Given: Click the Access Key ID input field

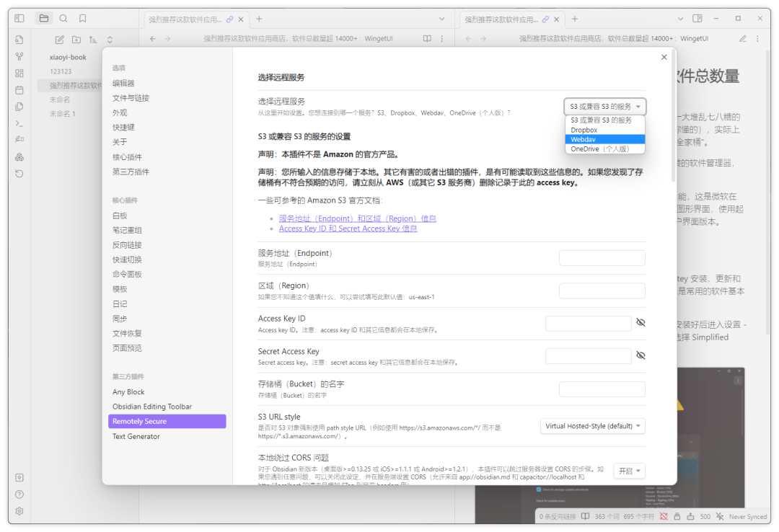Looking at the screenshot, I should pos(589,324).
